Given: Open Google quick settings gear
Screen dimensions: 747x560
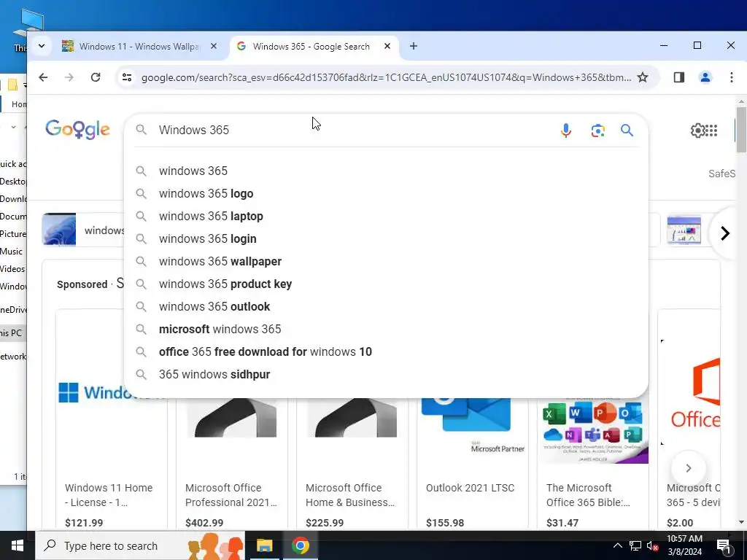Looking at the screenshot, I should point(697,130).
